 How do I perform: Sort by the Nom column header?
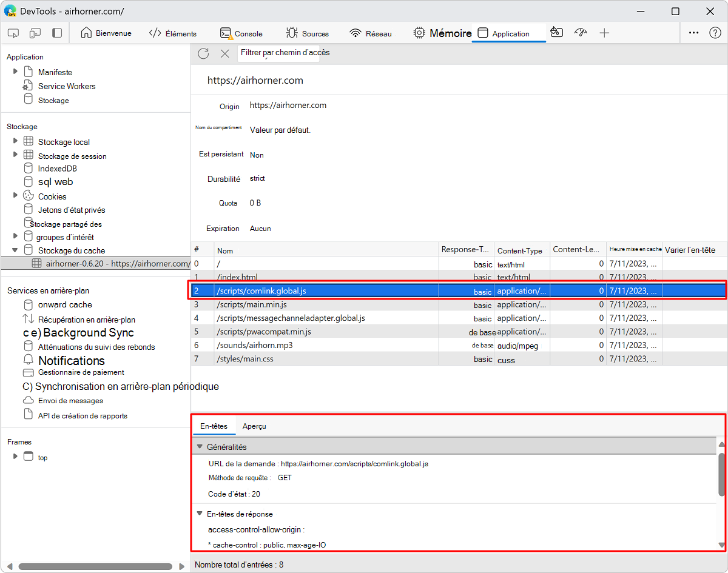pos(326,250)
